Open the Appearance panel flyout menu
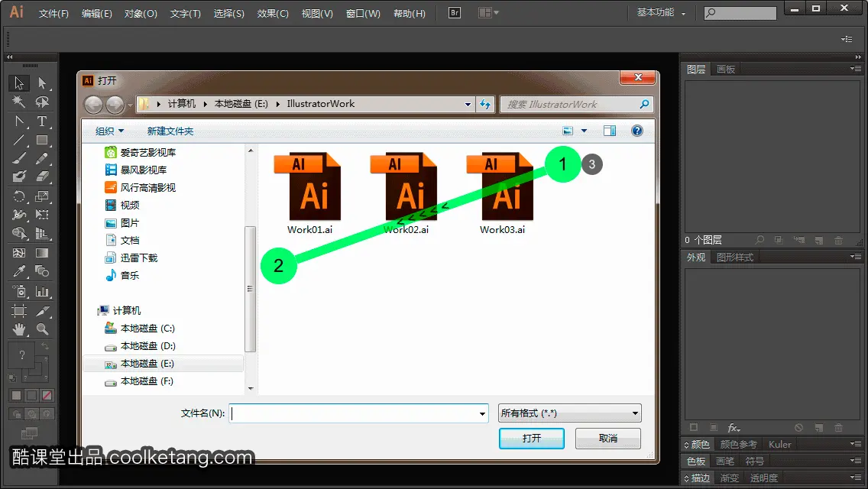 [855, 257]
